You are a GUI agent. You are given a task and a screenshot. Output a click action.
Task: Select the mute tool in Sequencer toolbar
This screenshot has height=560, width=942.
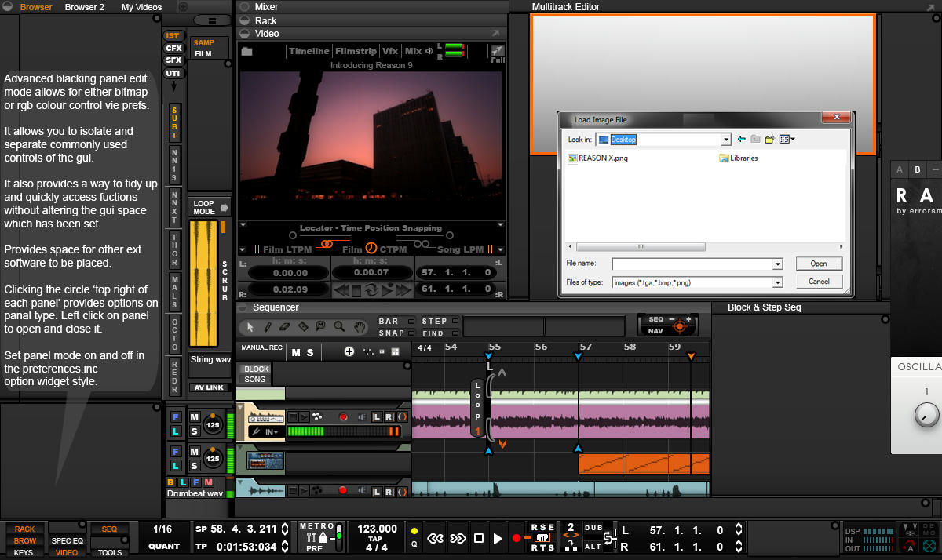pos(321,326)
